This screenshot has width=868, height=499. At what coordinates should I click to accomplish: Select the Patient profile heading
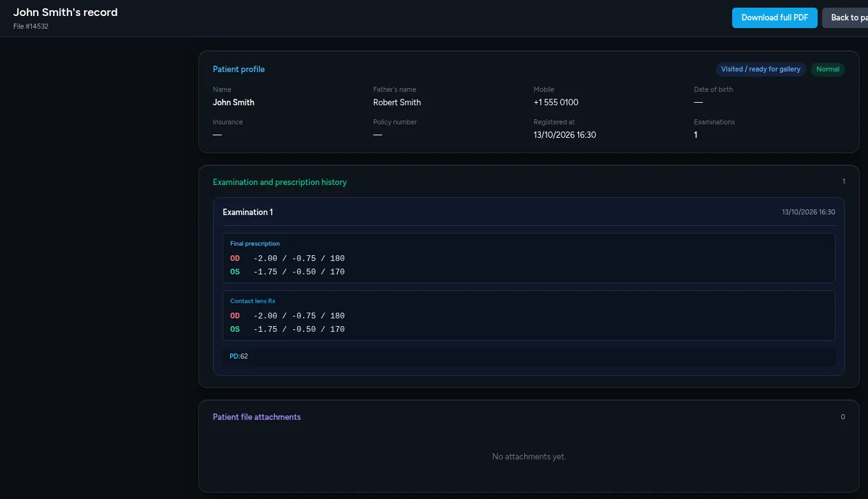coord(239,69)
